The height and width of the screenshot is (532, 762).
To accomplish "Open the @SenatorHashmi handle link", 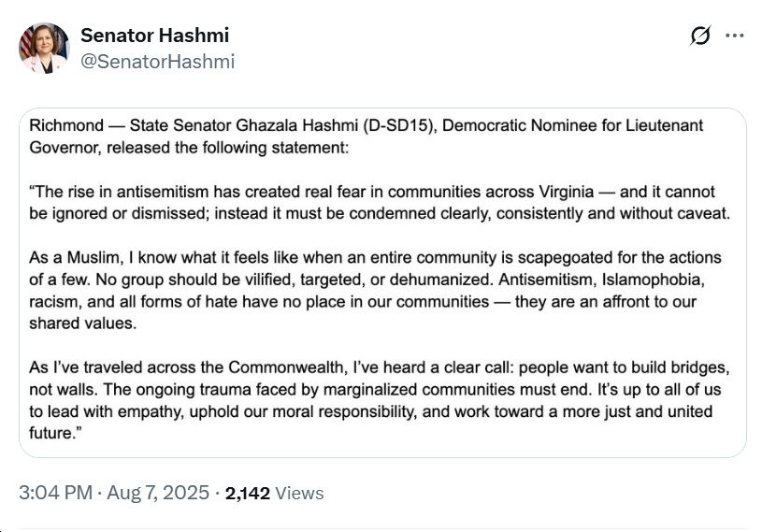I will (x=157, y=61).
